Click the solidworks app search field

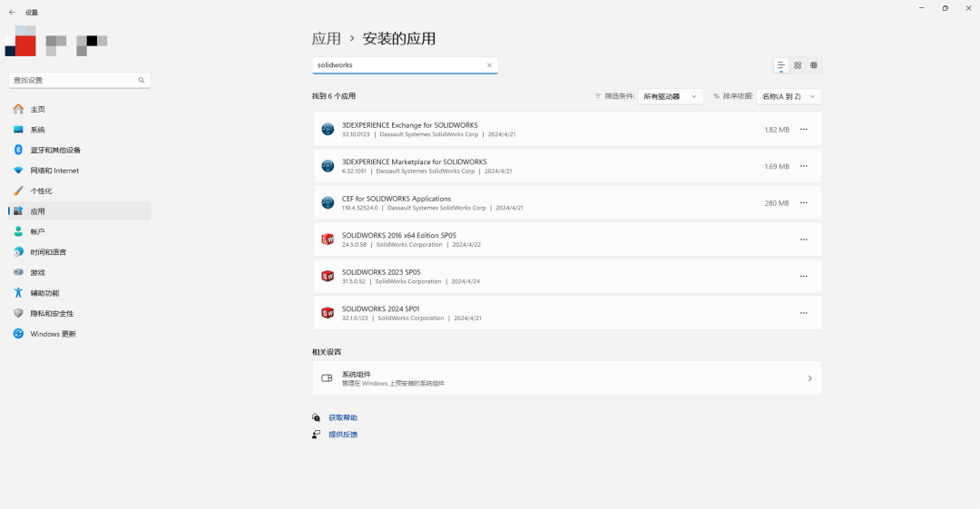pos(405,65)
